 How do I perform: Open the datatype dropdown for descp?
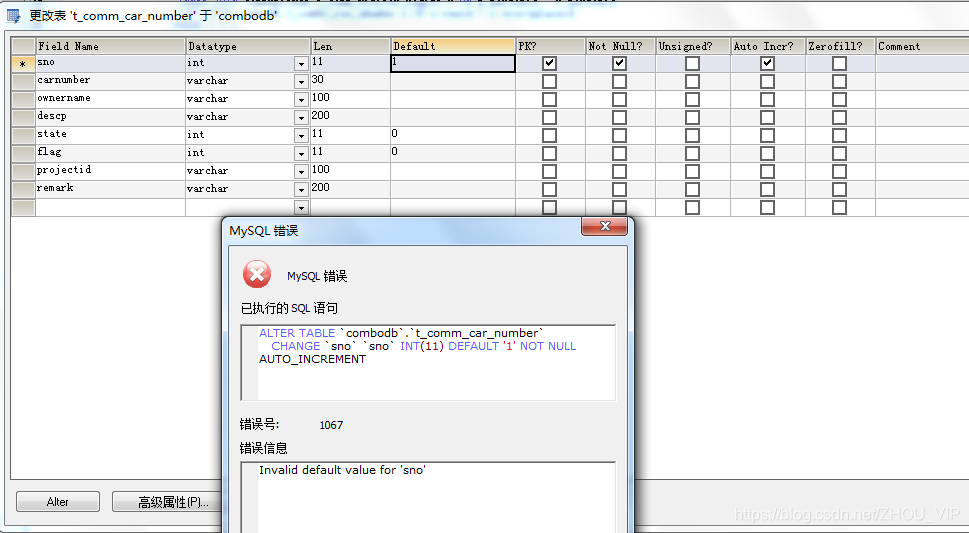click(x=301, y=117)
